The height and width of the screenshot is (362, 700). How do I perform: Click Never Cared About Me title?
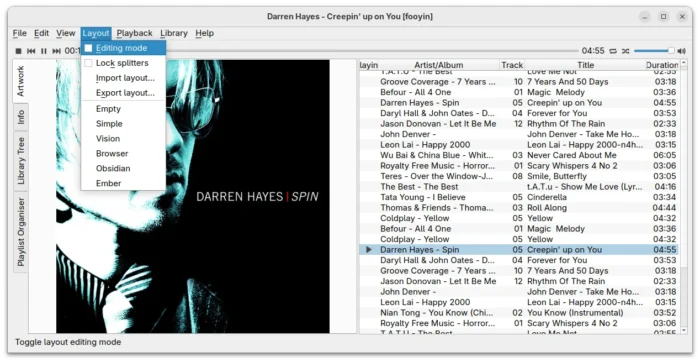point(571,155)
